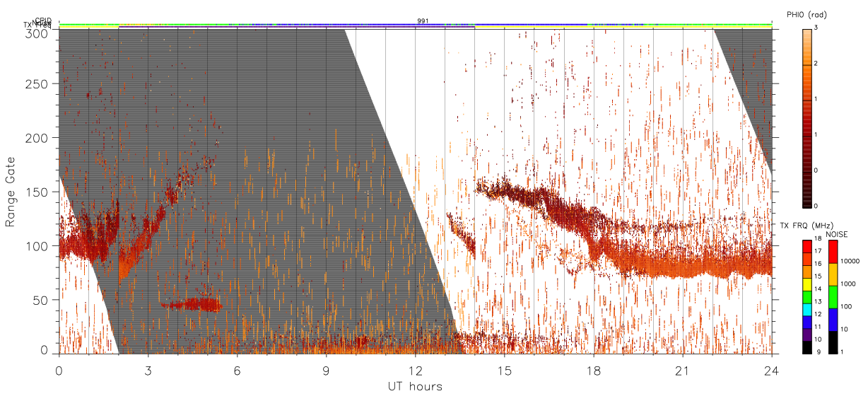Click the 'Range Gate' y-axis title

(x=10, y=192)
